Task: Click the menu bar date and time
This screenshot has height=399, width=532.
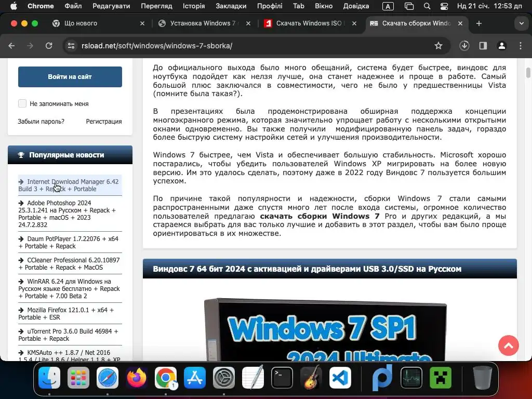Action: pyautogui.click(x=489, y=6)
